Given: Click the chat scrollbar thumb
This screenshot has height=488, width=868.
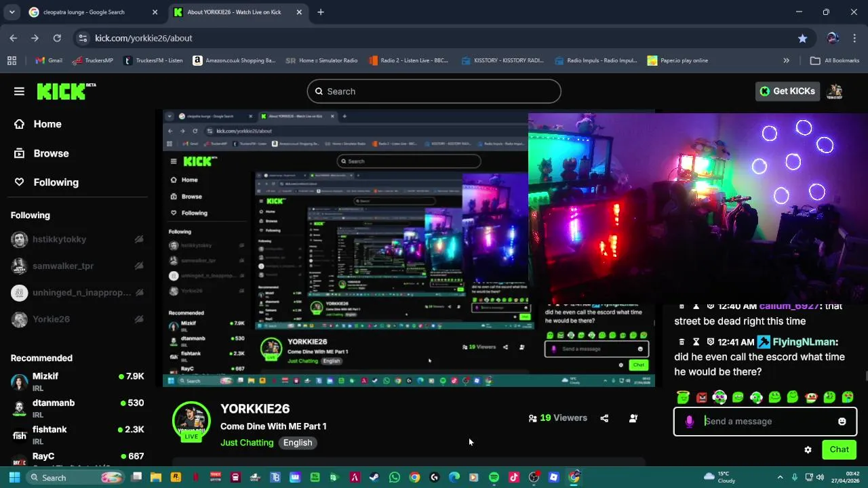Looking at the screenshot, I should tap(865, 377).
